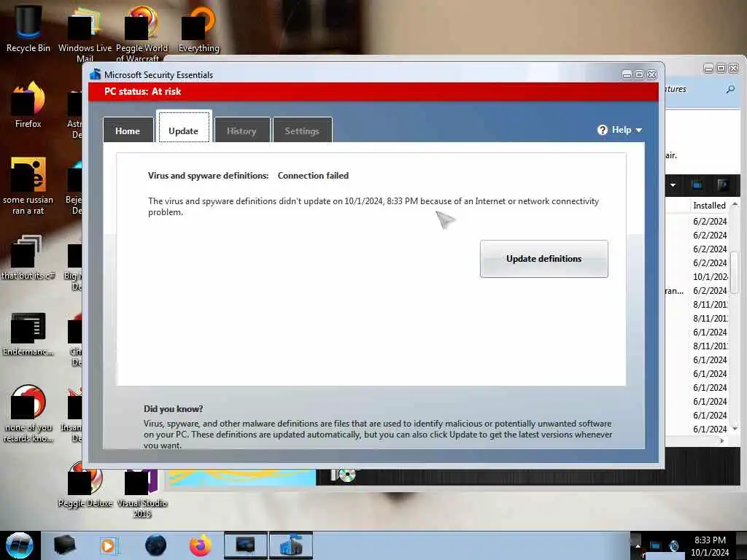Maximize the Microsoft Security Essentials window
The image size is (747, 560).
(639, 75)
